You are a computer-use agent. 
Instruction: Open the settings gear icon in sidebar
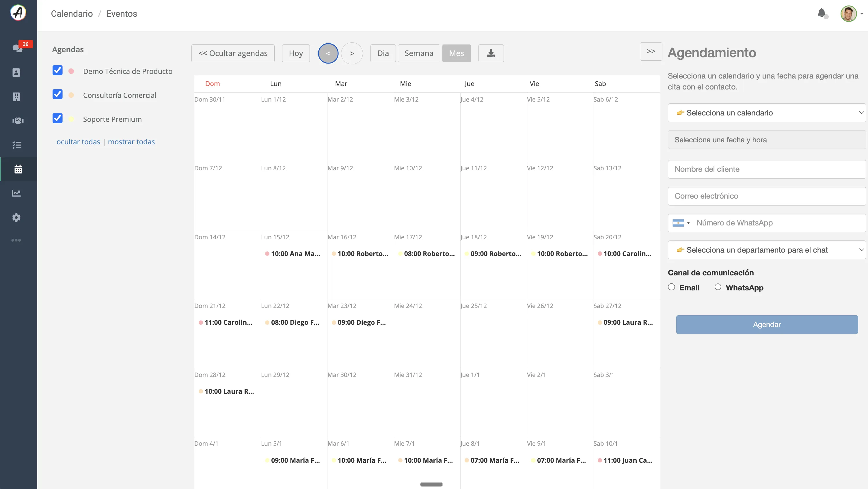pyautogui.click(x=16, y=218)
